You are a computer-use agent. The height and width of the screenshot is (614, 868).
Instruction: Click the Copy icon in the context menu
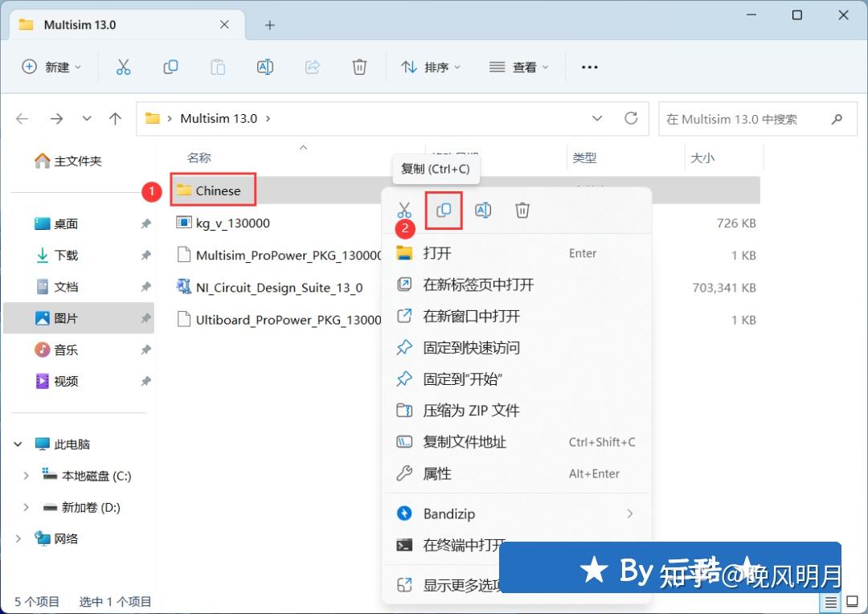(x=444, y=210)
